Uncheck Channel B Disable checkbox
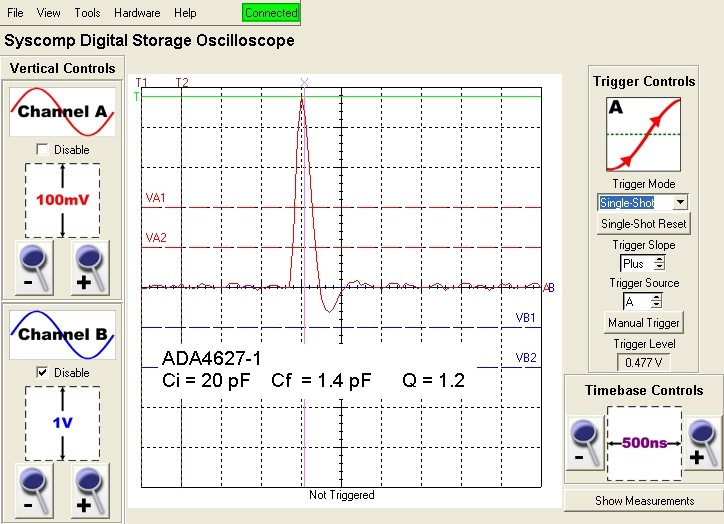Screen dimensions: 724x524 (42, 372)
